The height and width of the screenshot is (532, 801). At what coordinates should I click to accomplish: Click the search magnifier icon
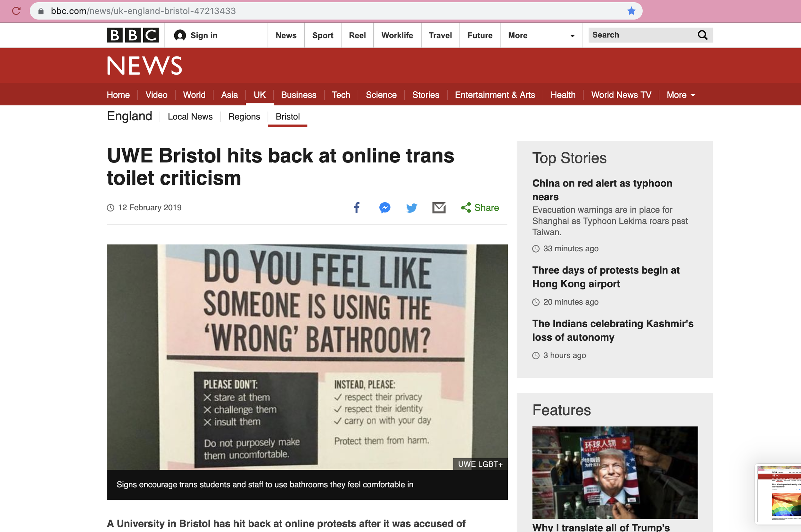(x=702, y=35)
